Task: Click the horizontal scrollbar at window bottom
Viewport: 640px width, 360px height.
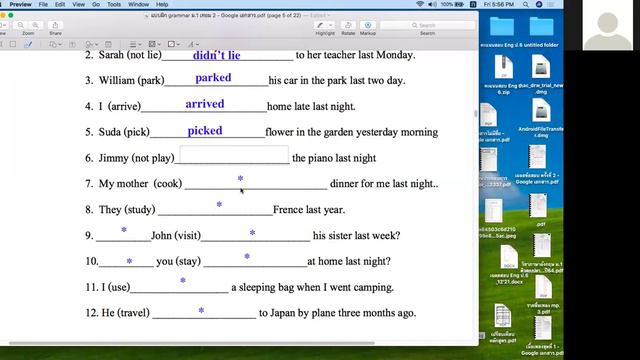Action: pyautogui.click(x=191, y=343)
